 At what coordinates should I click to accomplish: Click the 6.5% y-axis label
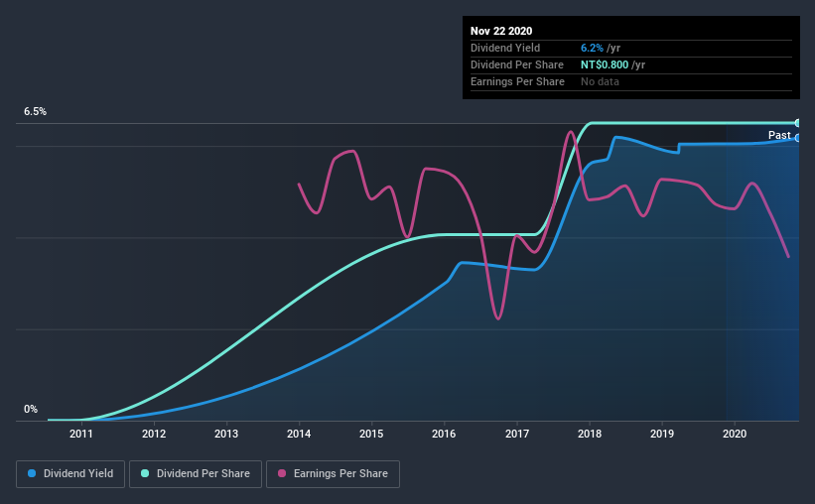click(x=36, y=112)
